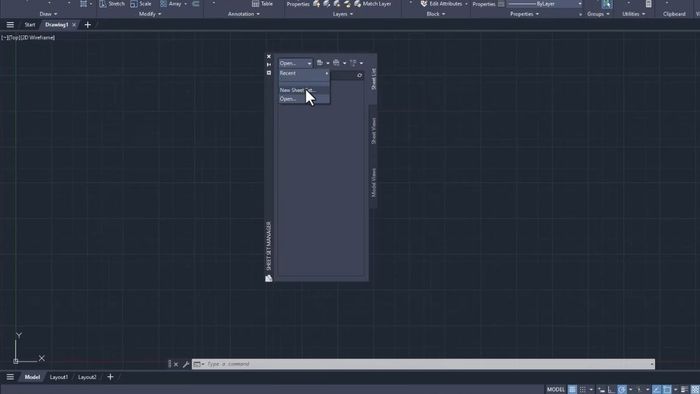Switch to the Sheet Views side tab
700x394 pixels.
tap(374, 130)
